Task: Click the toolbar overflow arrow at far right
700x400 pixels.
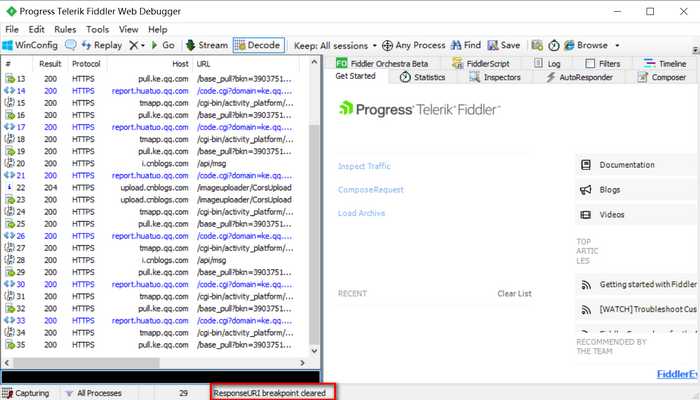Action: click(696, 50)
